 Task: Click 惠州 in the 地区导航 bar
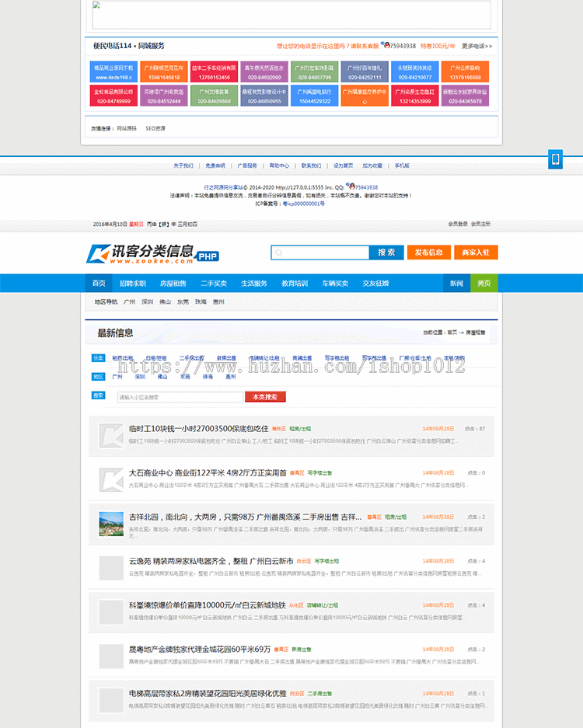tap(218, 301)
